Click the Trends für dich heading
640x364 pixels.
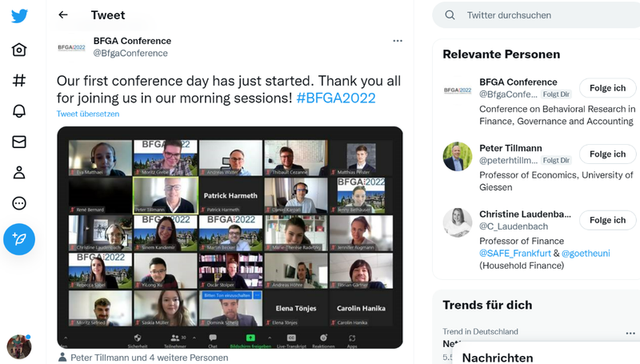point(487,306)
